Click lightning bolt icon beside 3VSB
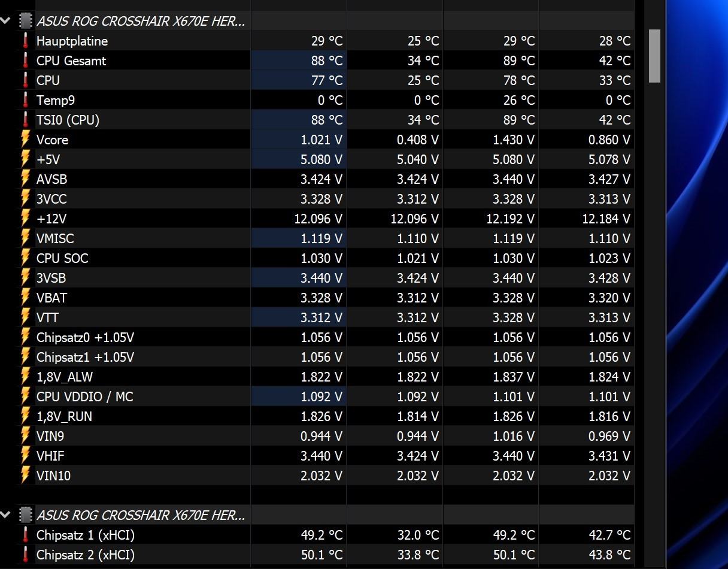The image size is (728, 569). (25, 278)
